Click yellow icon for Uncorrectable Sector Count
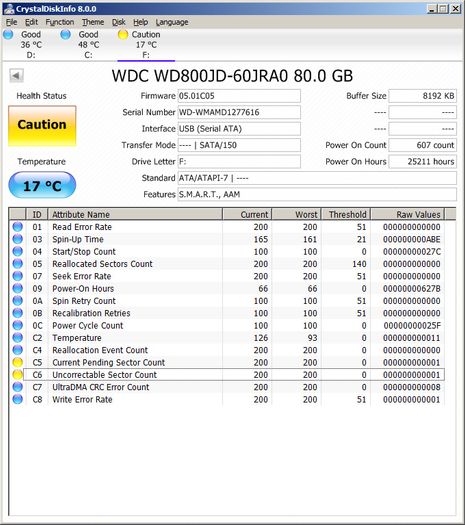The height and width of the screenshot is (525, 465). [17, 375]
